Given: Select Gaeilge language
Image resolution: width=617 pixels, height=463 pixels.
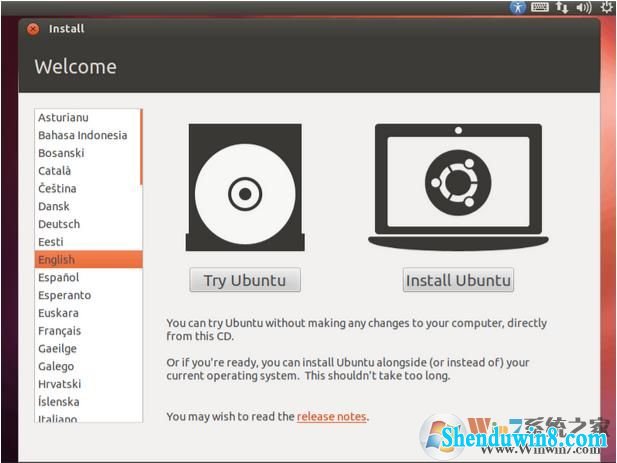Looking at the screenshot, I should pyautogui.click(x=88, y=349).
